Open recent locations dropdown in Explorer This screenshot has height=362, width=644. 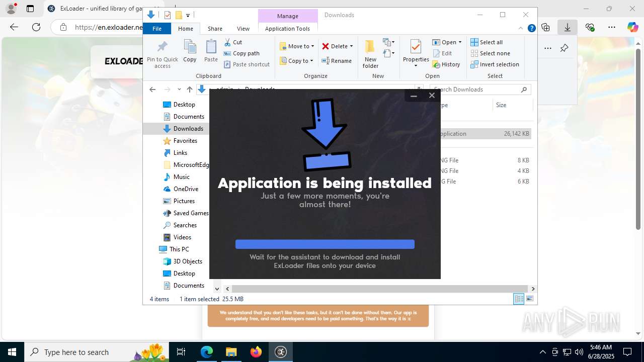pyautogui.click(x=179, y=89)
